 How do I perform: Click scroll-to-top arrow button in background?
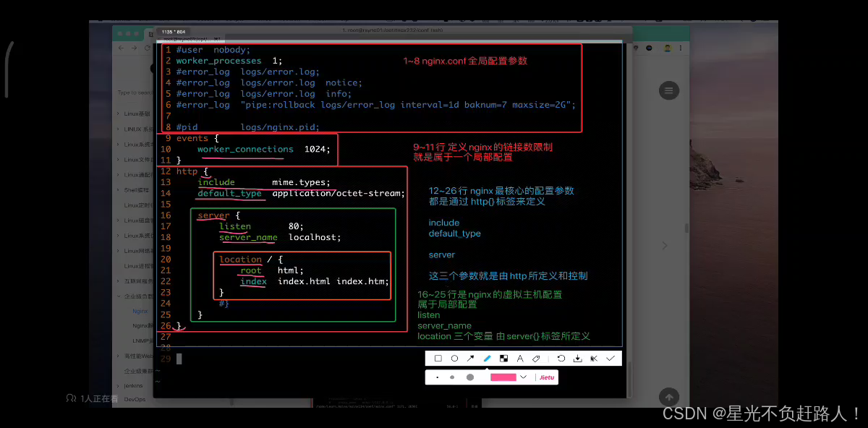click(x=669, y=397)
